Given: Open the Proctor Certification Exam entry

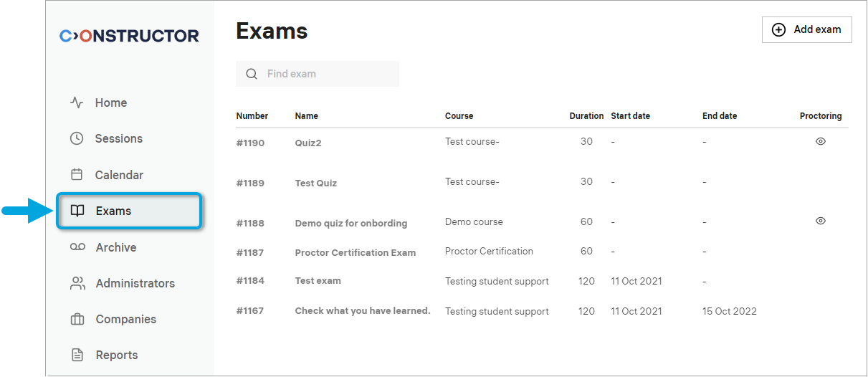Looking at the screenshot, I should pos(355,252).
